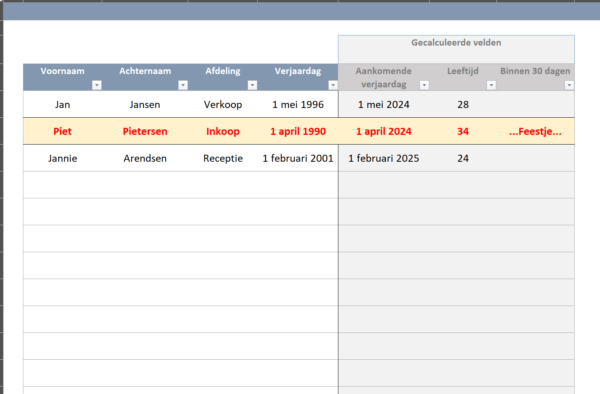This screenshot has width=600, height=394.
Task: Select the Aankomende verjaardag header cell
Action: (383, 77)
